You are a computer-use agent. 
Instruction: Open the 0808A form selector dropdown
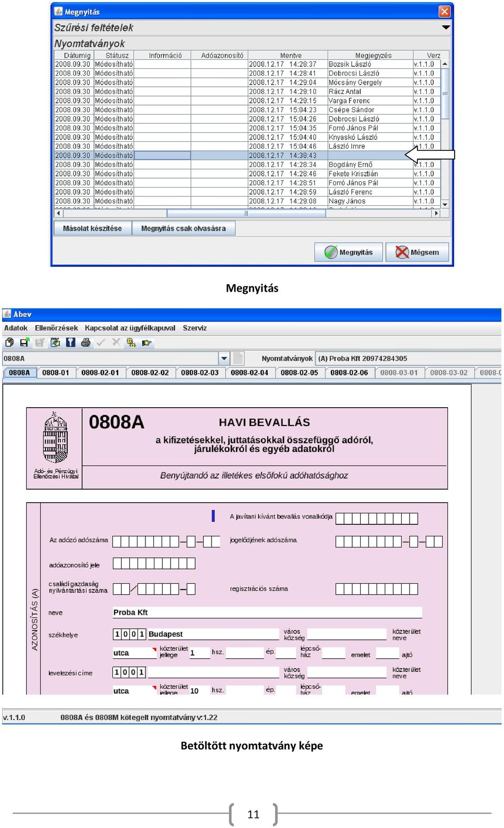[224, 358]
